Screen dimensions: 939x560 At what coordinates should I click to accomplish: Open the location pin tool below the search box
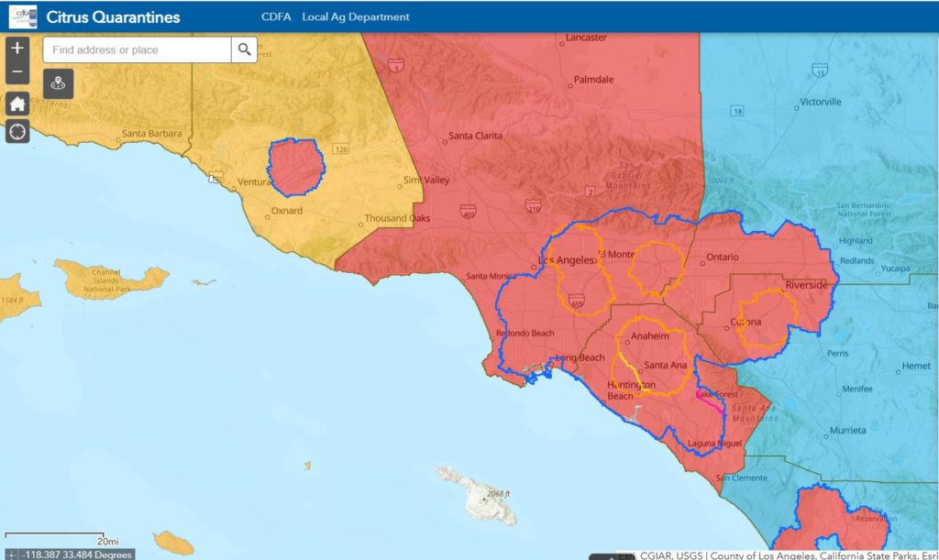[x=59, y=83]
